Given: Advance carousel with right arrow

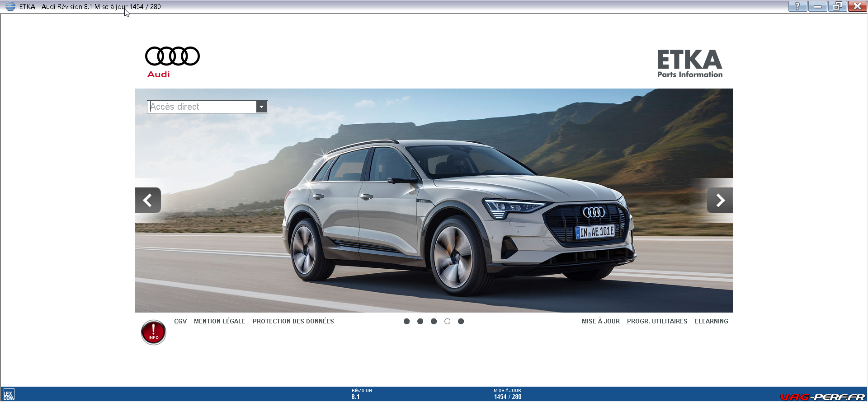Looking at the screenshot, I should click(720, 200).
